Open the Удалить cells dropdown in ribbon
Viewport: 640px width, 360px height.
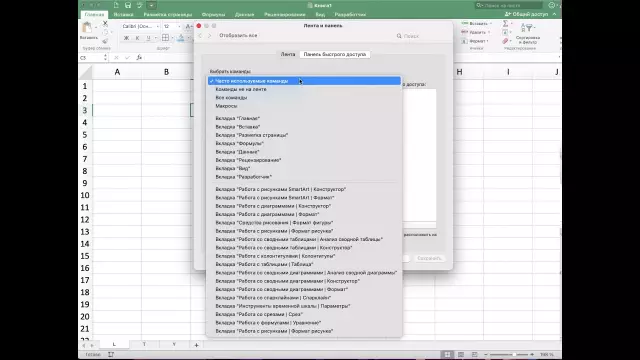click(476, 32)
